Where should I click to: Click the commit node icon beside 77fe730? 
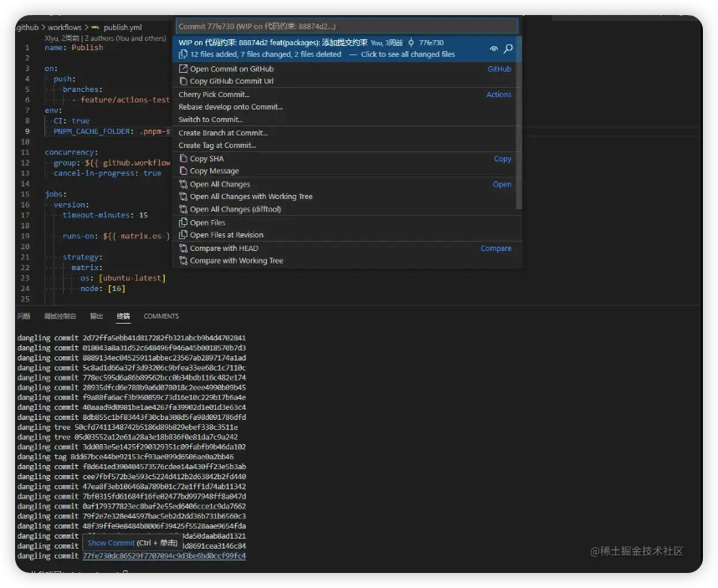click(x=411, y=43)
